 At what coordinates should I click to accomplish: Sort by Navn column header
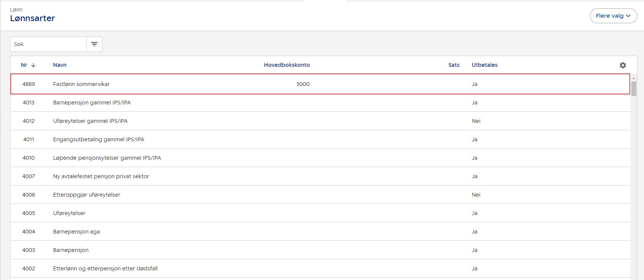tap(60, 65)
